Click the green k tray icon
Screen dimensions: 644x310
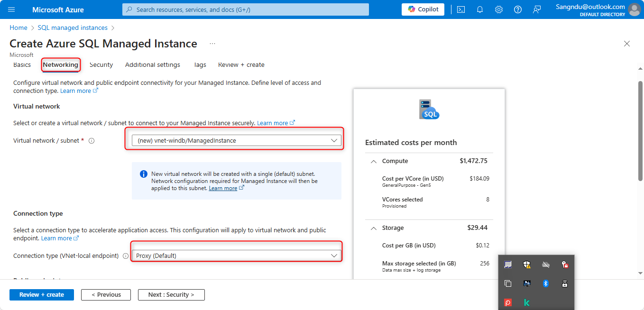coord(527,302)
